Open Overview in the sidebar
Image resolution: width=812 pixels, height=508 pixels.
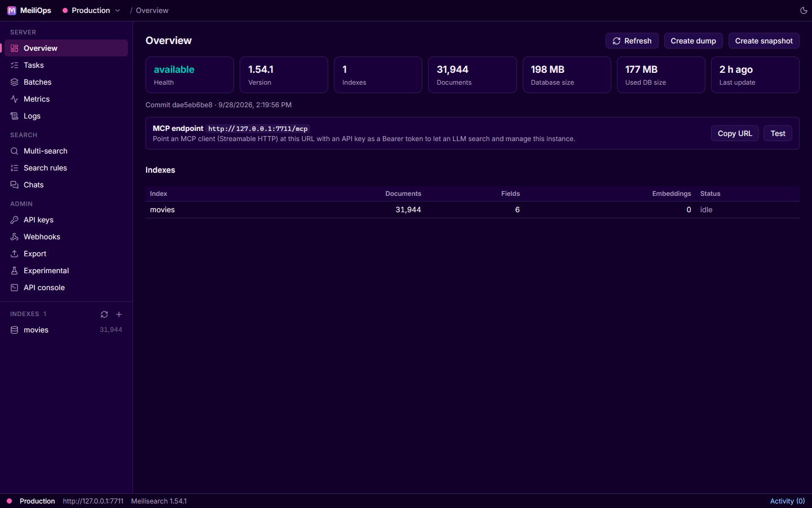pos(67,48)
